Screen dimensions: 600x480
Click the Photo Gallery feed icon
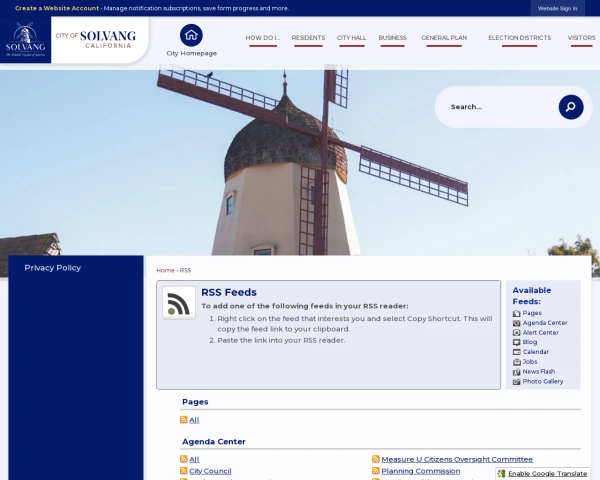click(x=516, y=381)
